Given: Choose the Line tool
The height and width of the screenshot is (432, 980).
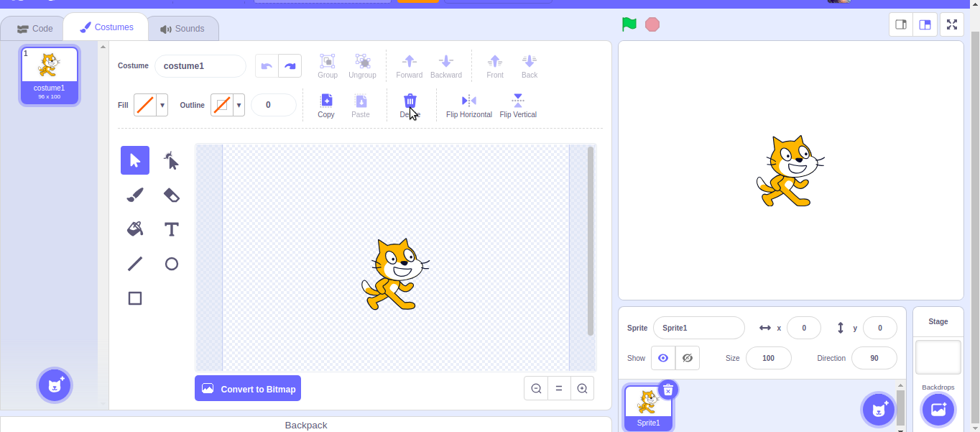Looking at the screenshot, I should pos(134,264).
